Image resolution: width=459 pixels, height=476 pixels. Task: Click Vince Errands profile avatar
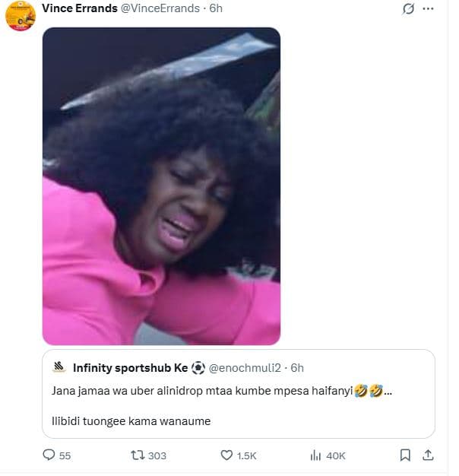point(21,16)
